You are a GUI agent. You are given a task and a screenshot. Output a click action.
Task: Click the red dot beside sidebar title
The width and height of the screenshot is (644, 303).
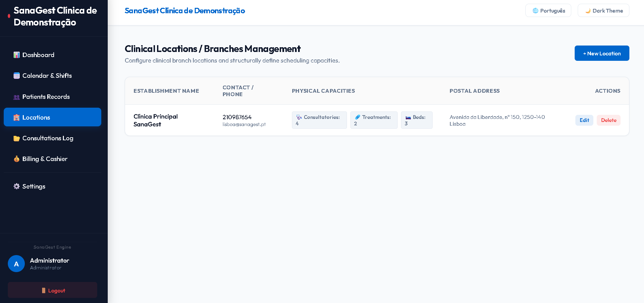click(9, 16)
